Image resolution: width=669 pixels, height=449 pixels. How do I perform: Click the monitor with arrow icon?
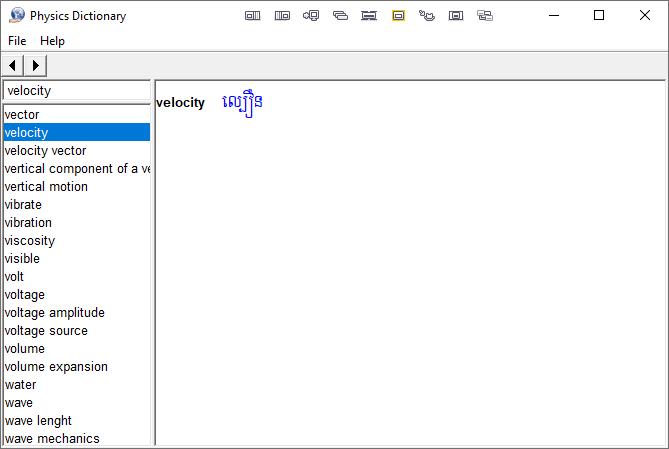point(311,16)
